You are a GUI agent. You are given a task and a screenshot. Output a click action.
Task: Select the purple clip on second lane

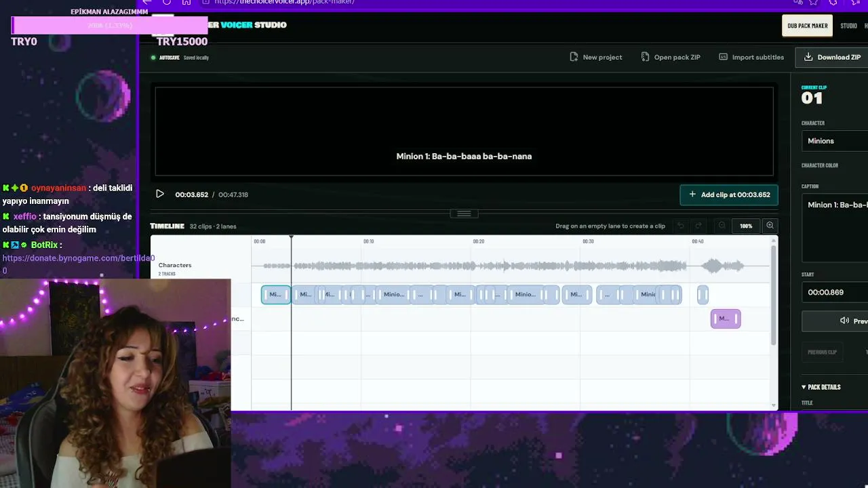point(726,319)
